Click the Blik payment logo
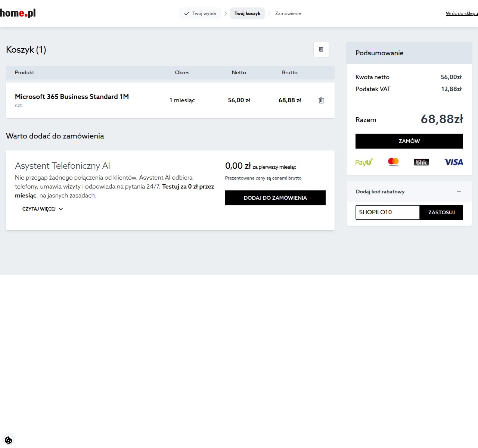Screen dimensions: 478x448 pos(421,162)
